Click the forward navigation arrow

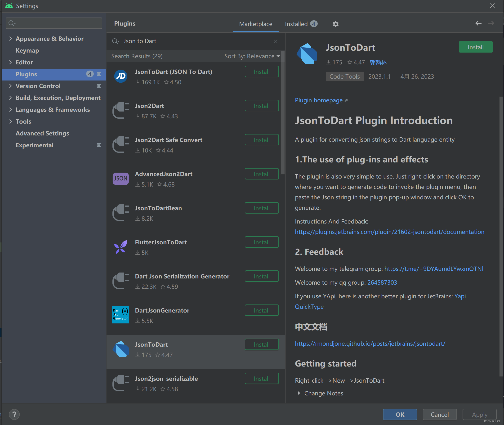point(491,23)
